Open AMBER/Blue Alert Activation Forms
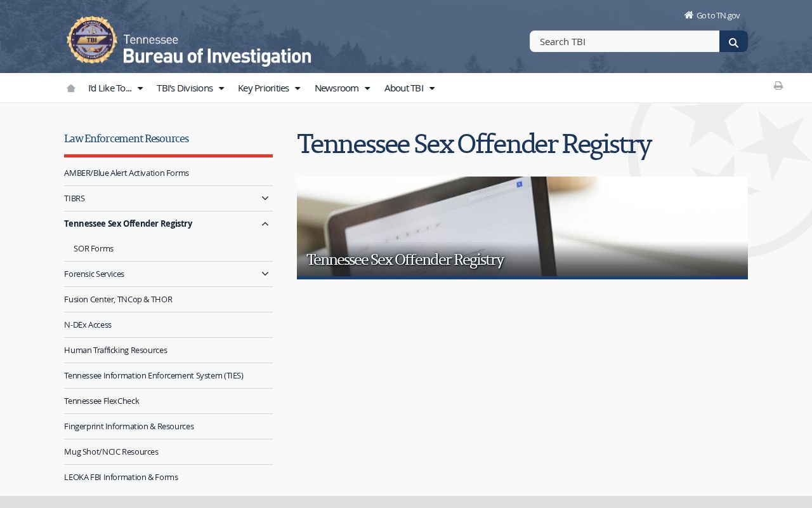The height and width of the screenshot is (508, 812). pos(126,173)
